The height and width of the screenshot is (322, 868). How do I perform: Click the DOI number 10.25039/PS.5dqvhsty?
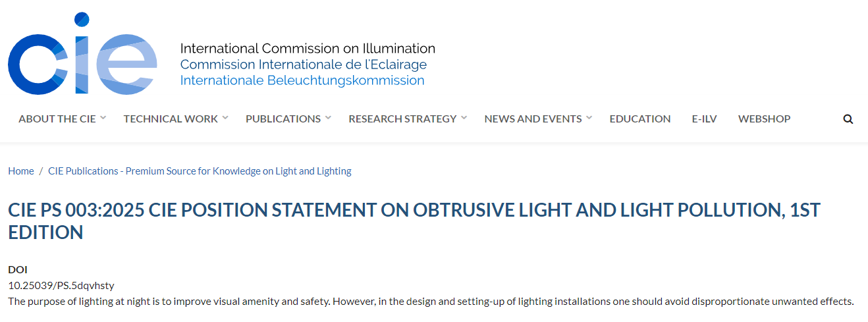pos(61,286)
